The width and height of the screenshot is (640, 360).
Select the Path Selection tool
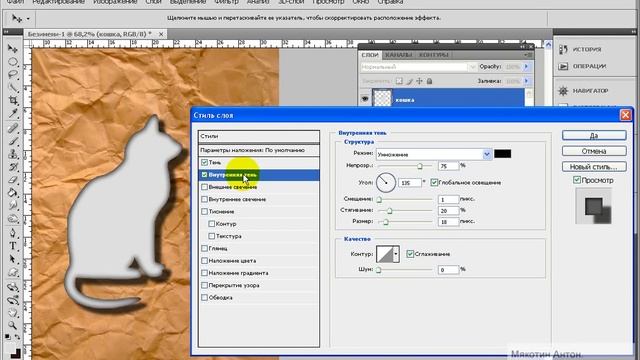tap(13, 259)
